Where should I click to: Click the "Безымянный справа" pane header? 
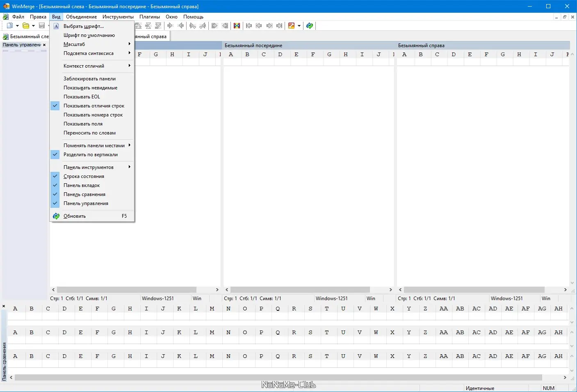click(483, 46)
